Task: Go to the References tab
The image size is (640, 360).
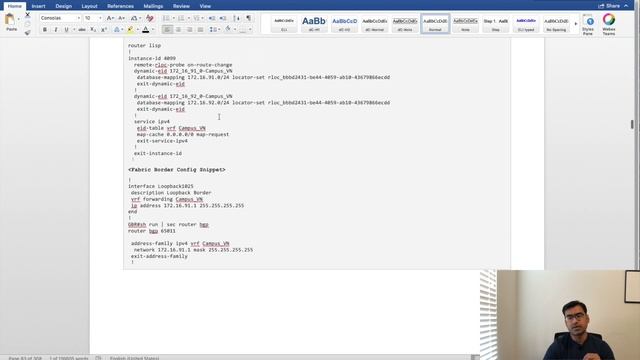Action: tap(120, 6)
